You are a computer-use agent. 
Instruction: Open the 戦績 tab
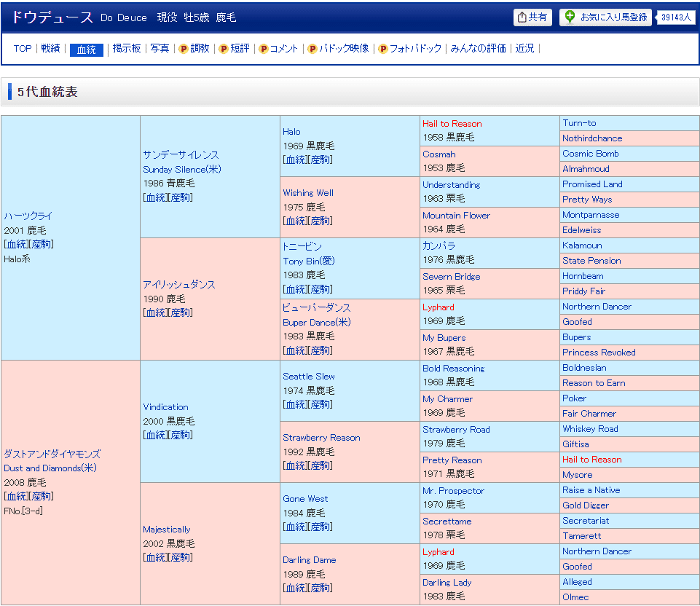click(x=50, y=48)
